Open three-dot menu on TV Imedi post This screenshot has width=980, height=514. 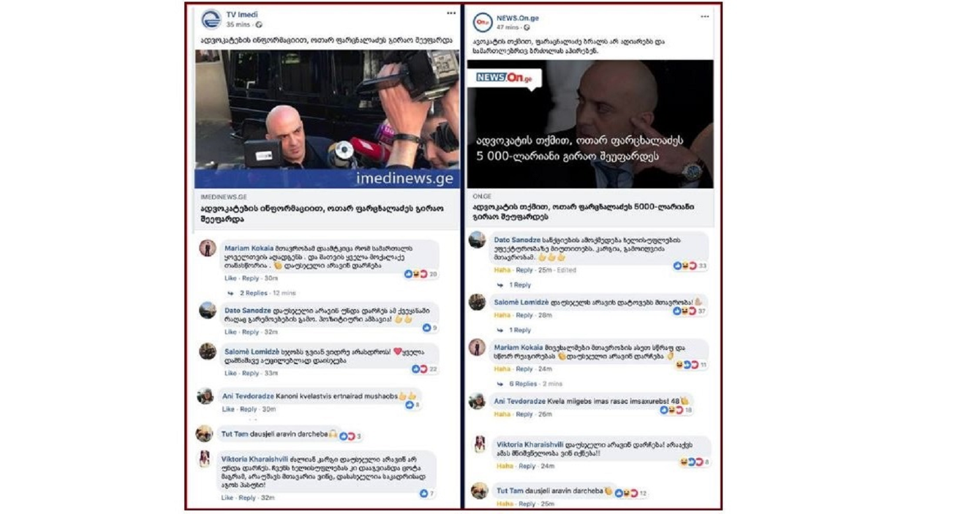[451, 13]
